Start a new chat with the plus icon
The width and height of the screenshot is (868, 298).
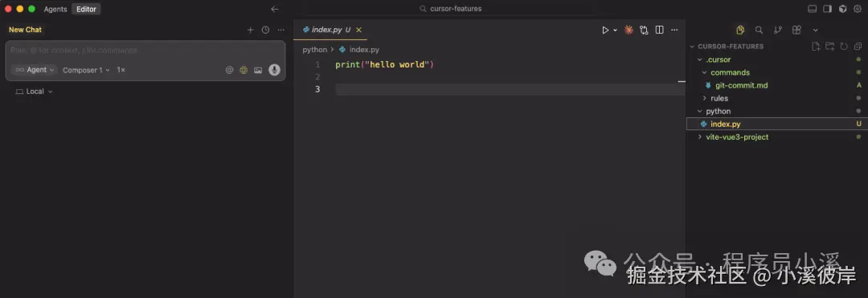250,30
